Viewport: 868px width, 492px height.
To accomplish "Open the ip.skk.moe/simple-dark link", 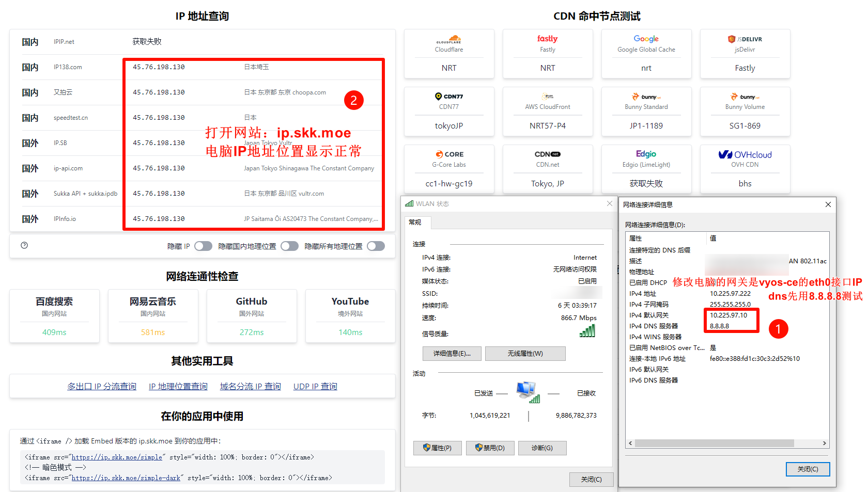I will click(x=126, y=478).
